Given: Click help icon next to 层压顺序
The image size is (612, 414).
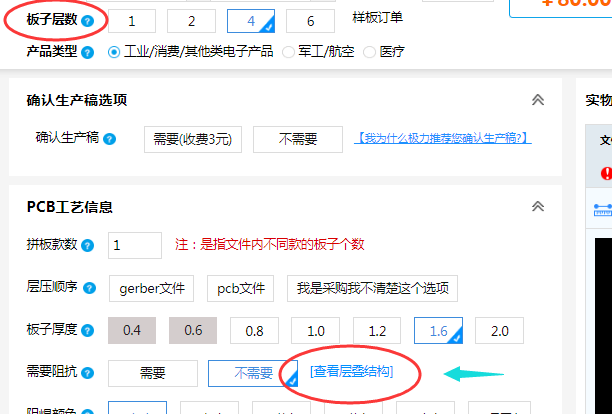Looking at the screenshot, I should (99, 288).
